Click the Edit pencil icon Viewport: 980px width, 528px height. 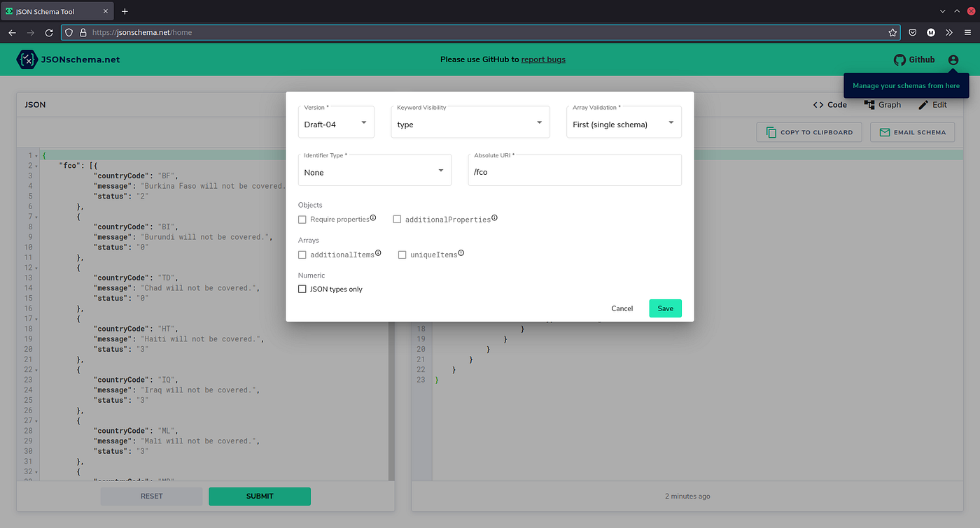(x=932, y=104)
